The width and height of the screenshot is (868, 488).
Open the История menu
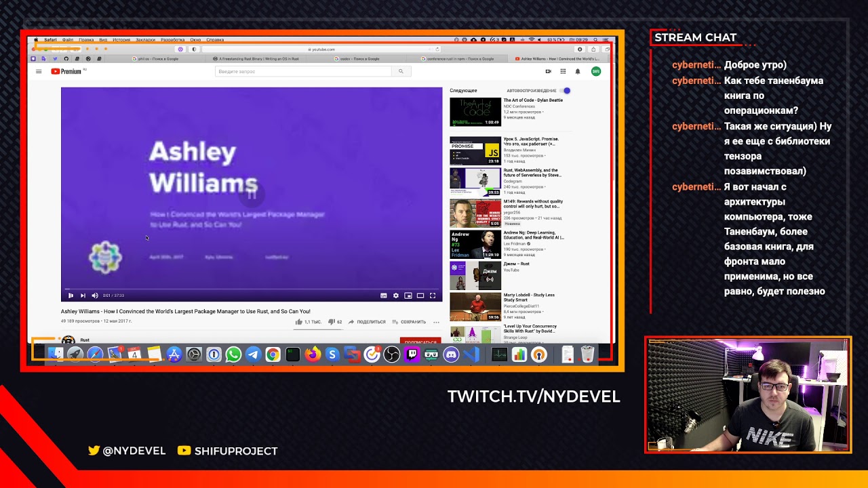pos(121,40)
